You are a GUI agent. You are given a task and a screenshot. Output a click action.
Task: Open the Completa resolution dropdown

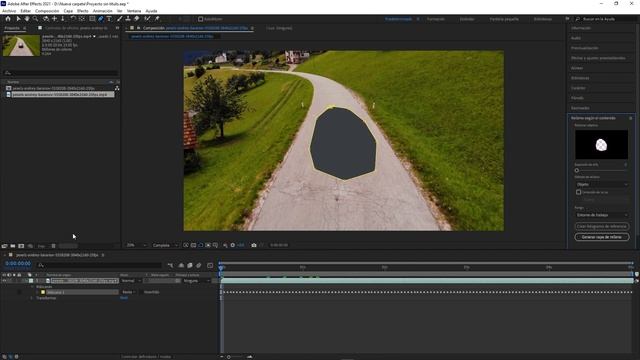coord(165,245)
